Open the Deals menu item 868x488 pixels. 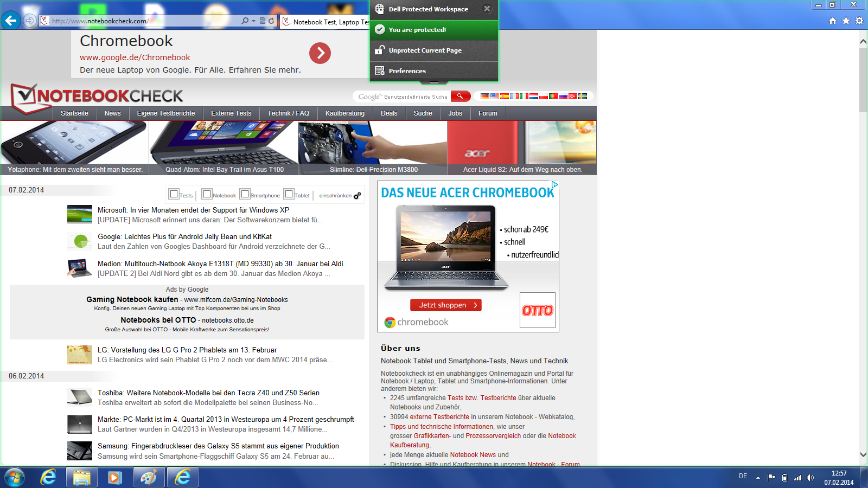389,113
